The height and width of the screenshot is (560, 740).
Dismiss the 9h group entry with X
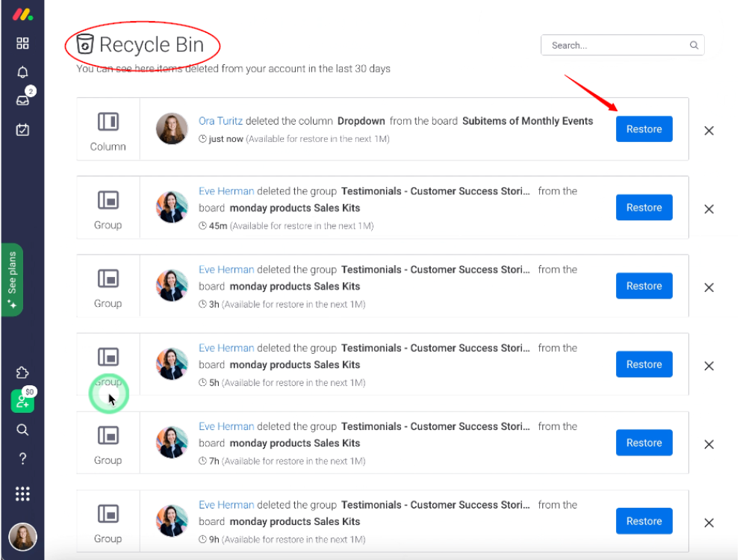click(x=709, y=522)
